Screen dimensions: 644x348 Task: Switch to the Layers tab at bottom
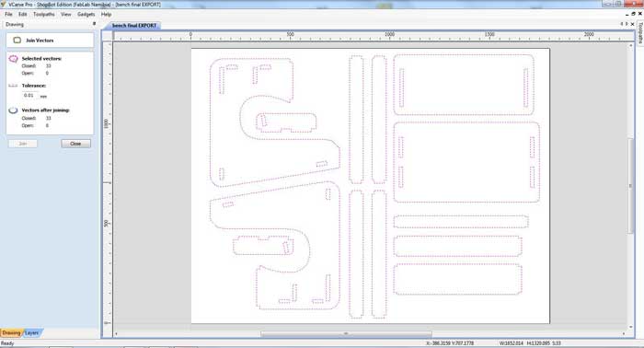coord(32,332)
